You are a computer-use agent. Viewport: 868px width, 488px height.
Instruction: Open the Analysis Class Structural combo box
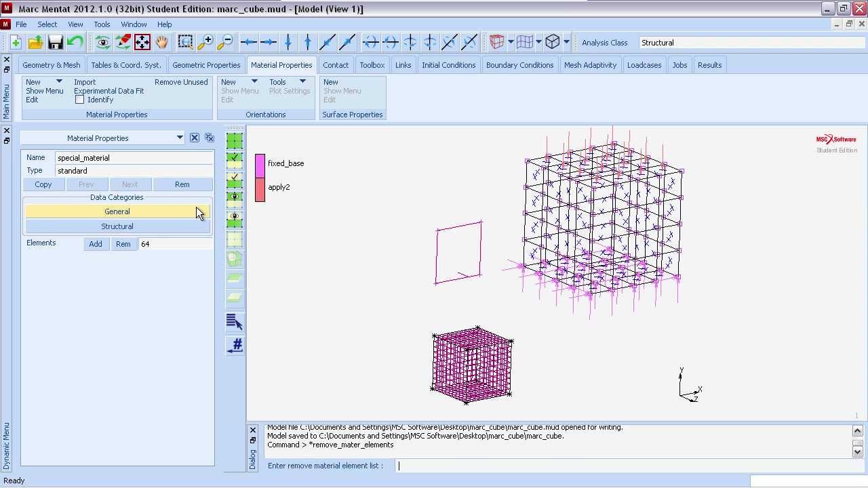tap(752, 43)
